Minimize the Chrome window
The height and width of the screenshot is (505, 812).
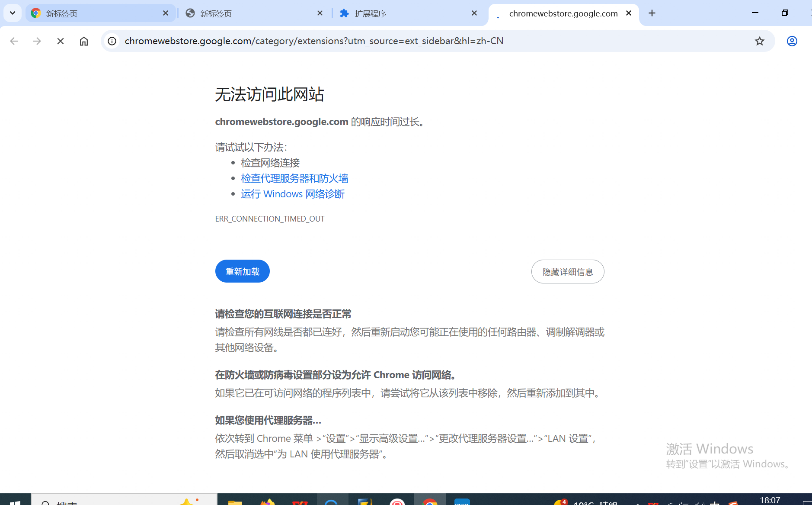755,13
